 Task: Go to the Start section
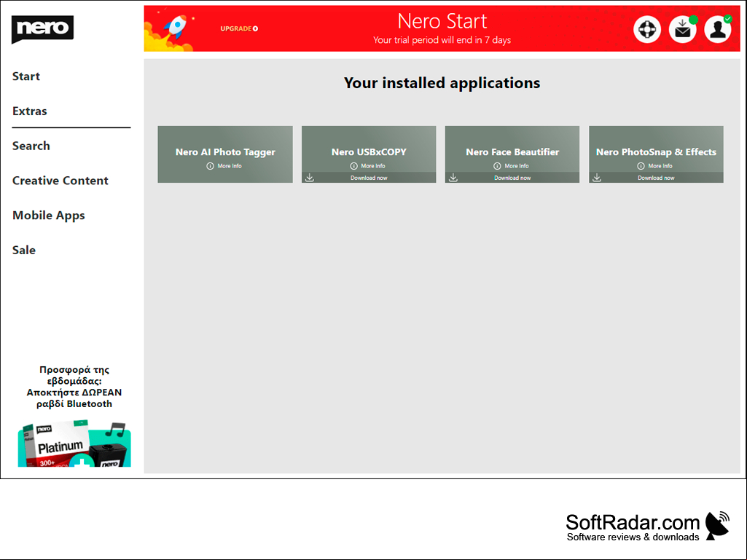[26, 76]
